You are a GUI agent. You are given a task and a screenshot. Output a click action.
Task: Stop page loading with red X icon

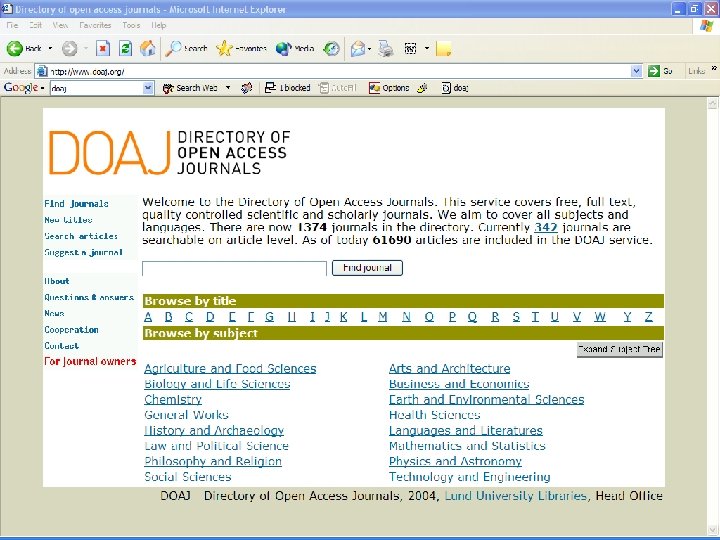[x=103, y=48]
